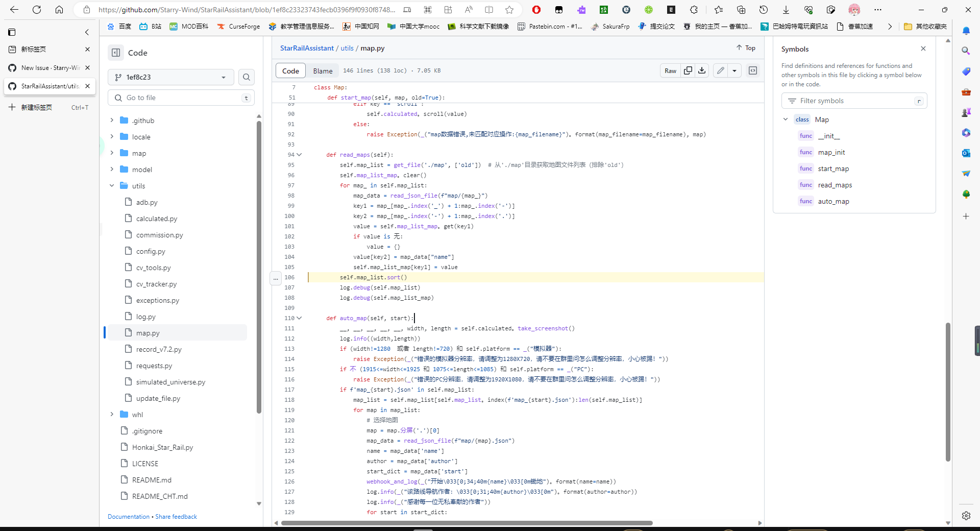
Task: Activate Read aloud in the address bar
Action: (x=468, y=10)
